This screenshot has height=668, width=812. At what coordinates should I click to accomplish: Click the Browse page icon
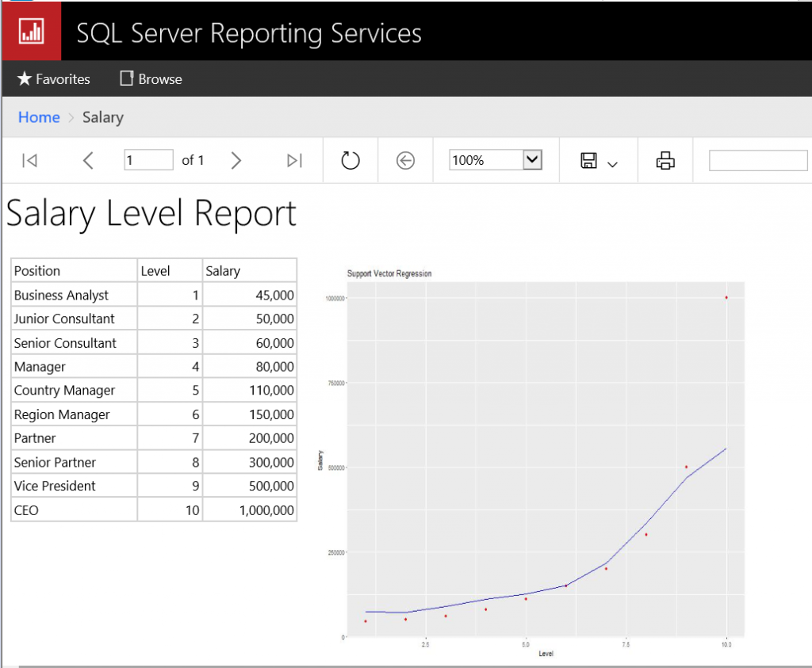coord(126,78)
